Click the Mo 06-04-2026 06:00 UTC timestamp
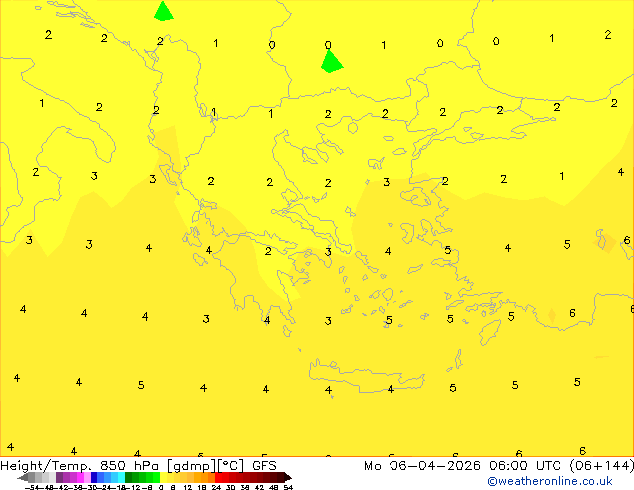634x490 pixels. pos(462,466)
